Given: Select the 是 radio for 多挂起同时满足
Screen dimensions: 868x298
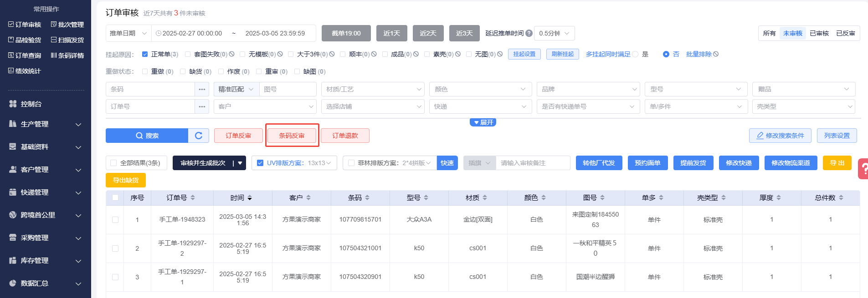Looking at the screenshot, I should pos(635,54).
